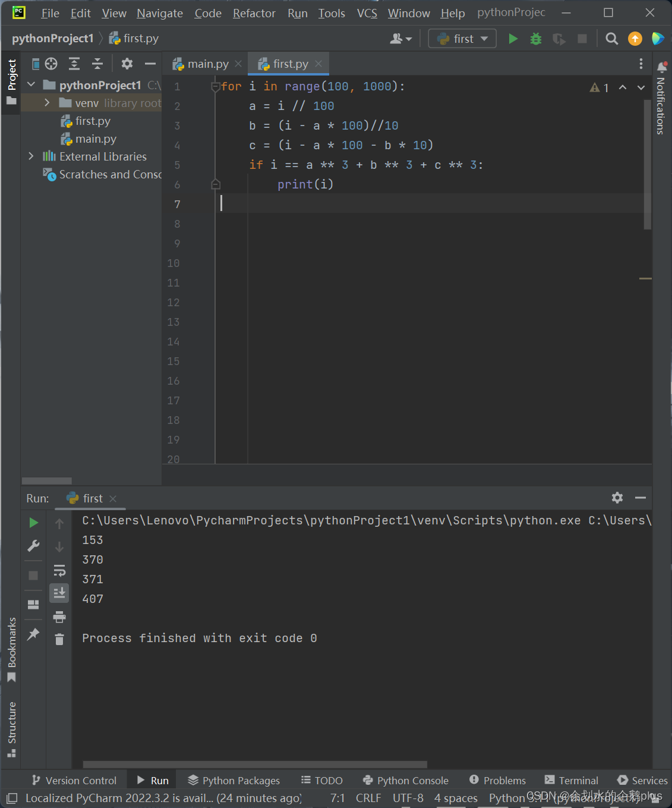Hide the Run panel
The image size is (672, 808).
point(641,498)
